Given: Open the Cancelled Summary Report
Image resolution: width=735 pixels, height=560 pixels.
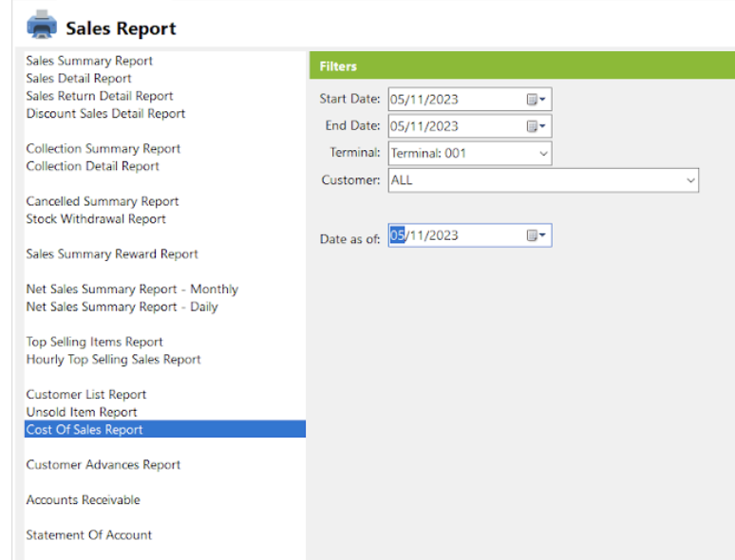Looking at the screenshot, I should tap(103, 201).
